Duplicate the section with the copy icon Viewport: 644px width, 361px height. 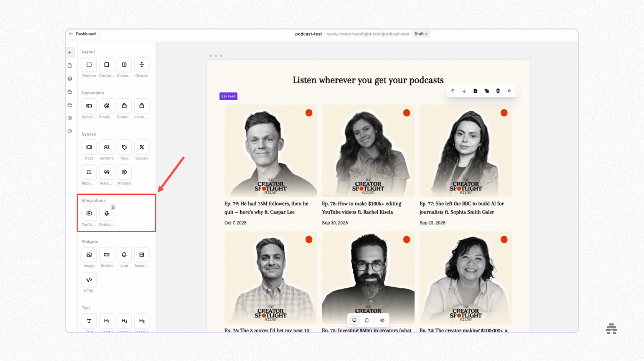click(487, 91)
